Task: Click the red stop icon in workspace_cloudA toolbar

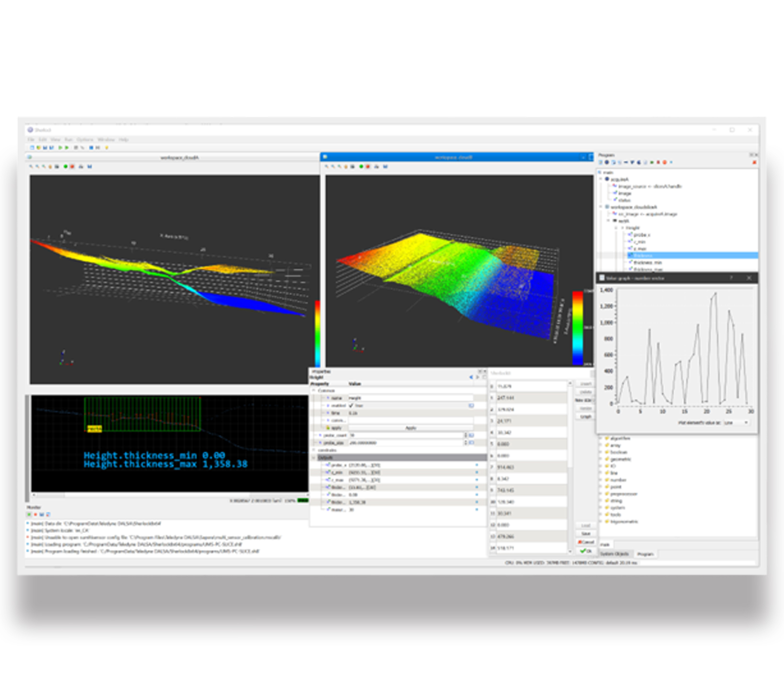Action: pyautogui.click(x=72, y=167)
